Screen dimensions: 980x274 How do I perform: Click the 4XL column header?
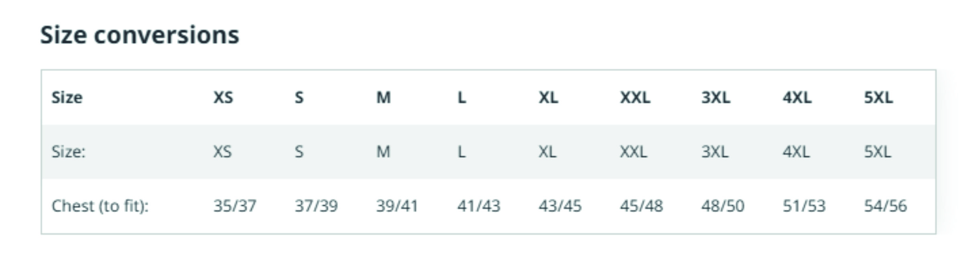(797, 98)
